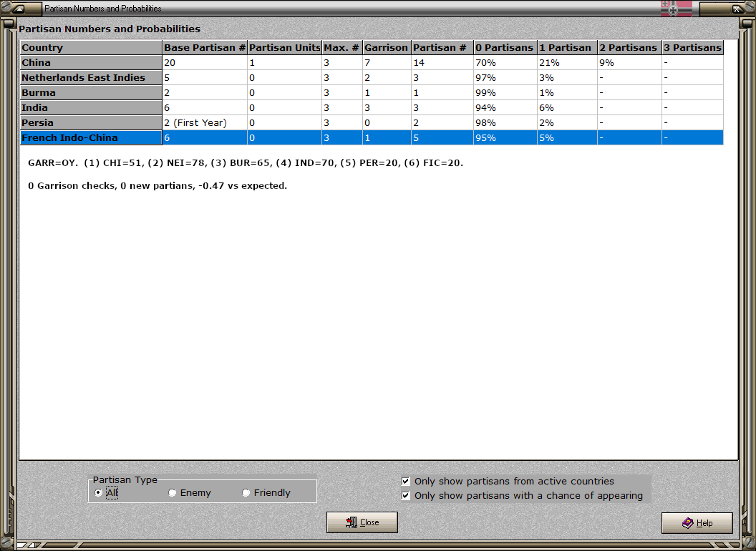Click the '0 Garrison checks' summary line
This screenshot has height=551, width=756.
coord(157,185)
